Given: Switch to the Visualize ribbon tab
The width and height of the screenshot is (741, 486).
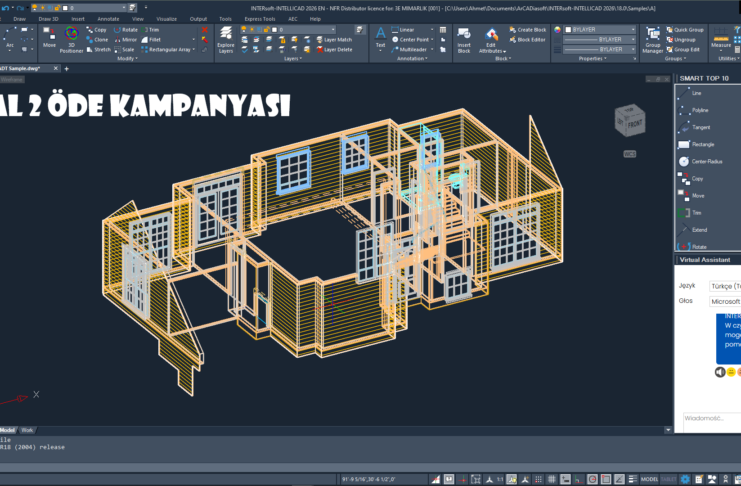Looking at the screenshot, I should (x=166, y=18).
